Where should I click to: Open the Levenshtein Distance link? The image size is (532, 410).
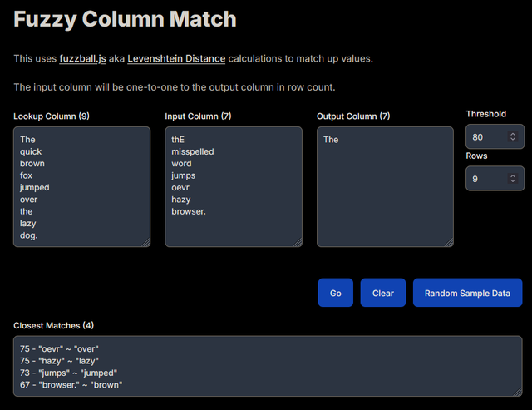[176, 58]
